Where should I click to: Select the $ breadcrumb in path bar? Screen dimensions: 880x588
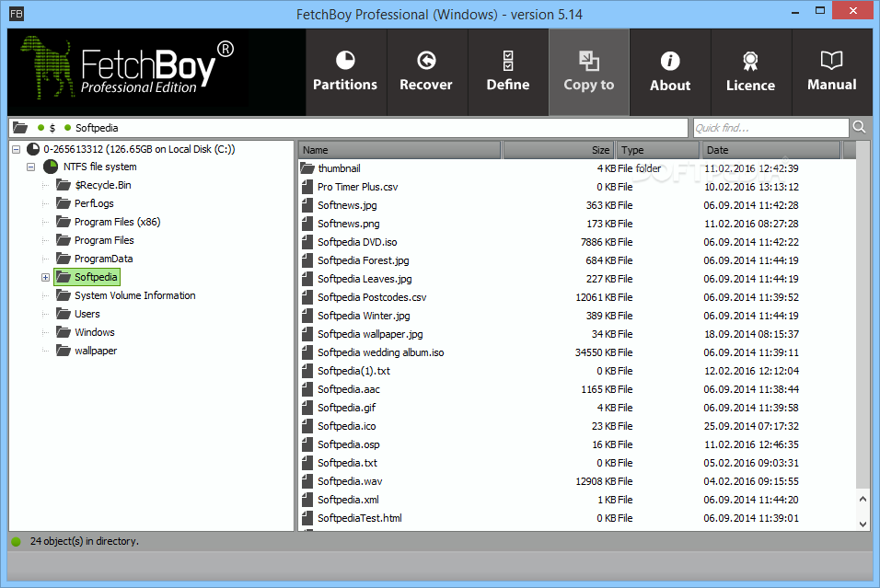pyautogui.click(x=52, y=128)
